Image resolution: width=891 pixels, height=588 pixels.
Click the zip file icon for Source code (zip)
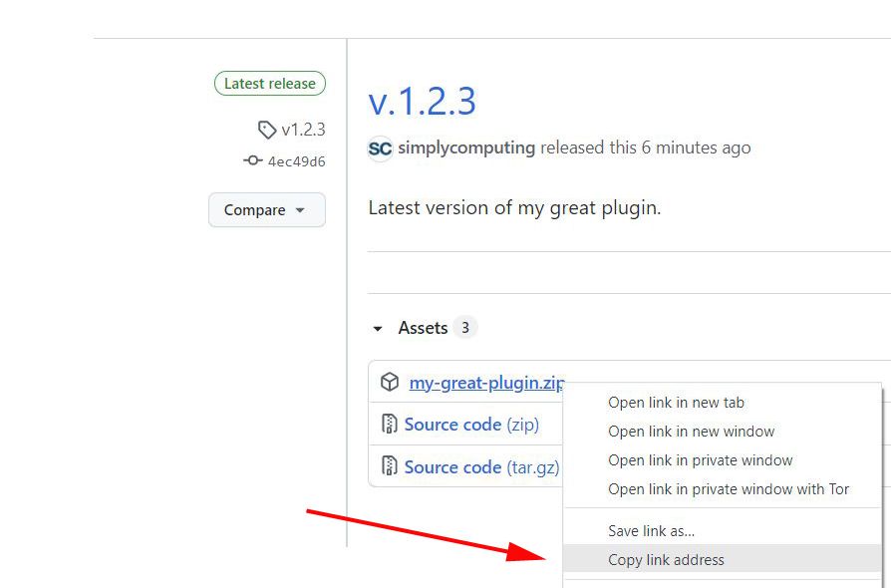(x=390, y=424)
